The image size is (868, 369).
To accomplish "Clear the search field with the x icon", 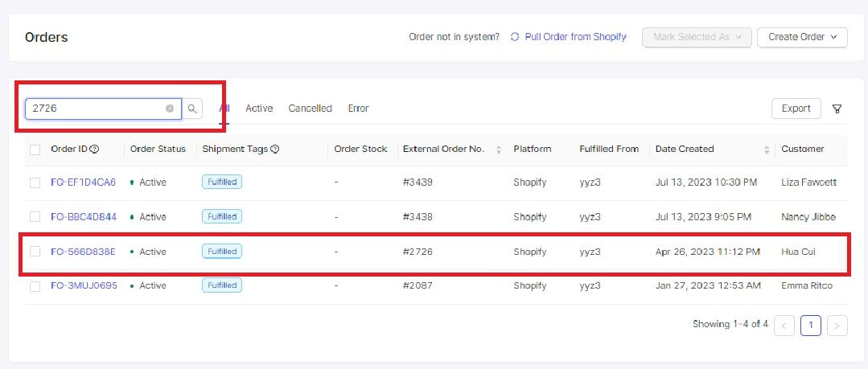I will 170,109.
